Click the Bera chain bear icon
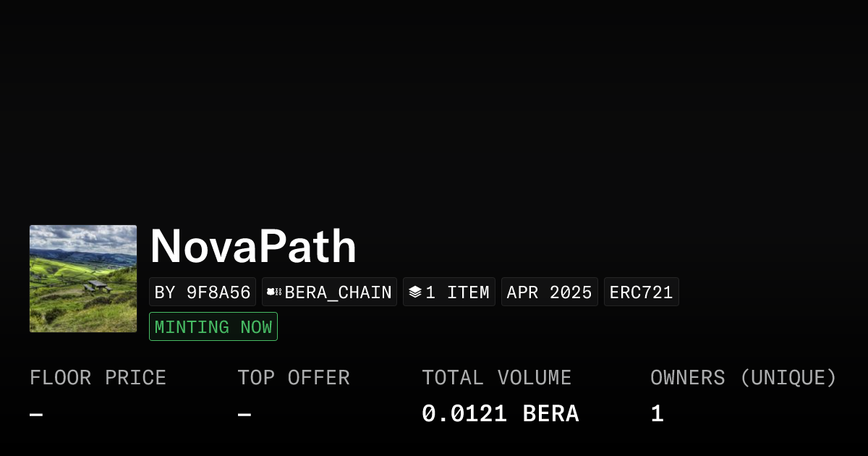The width and height of the screenshot is (868, 456). point(274,292)
